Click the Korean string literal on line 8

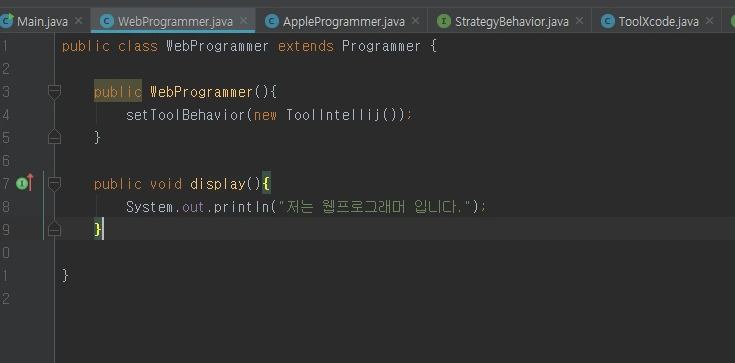click(375, 206)
